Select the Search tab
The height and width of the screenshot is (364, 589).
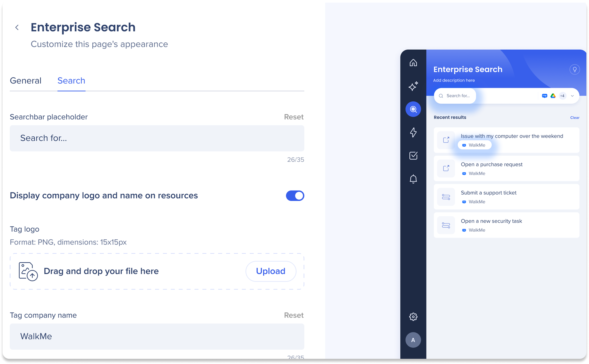click(x=71, y=81)
